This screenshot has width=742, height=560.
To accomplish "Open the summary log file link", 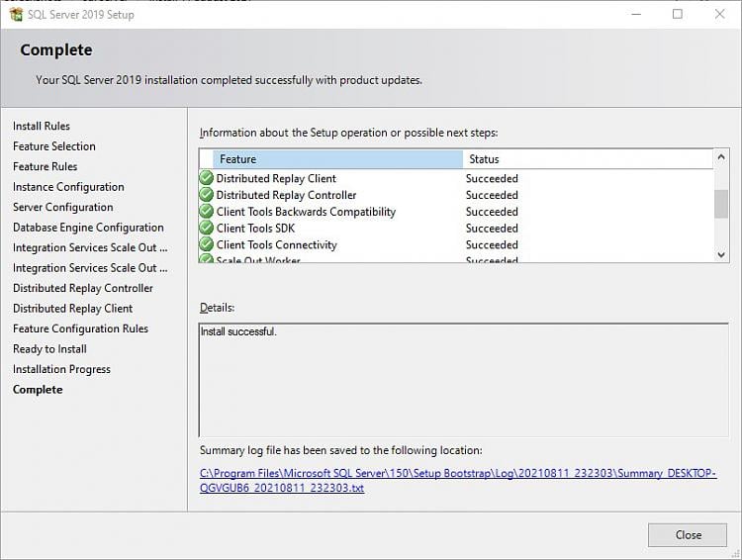I will [458, 481].
